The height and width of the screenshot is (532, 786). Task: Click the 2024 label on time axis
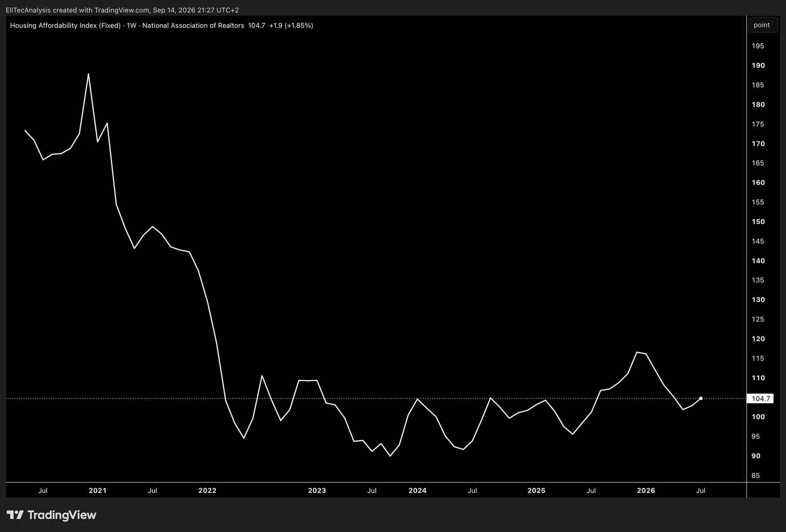click(418, 490)
